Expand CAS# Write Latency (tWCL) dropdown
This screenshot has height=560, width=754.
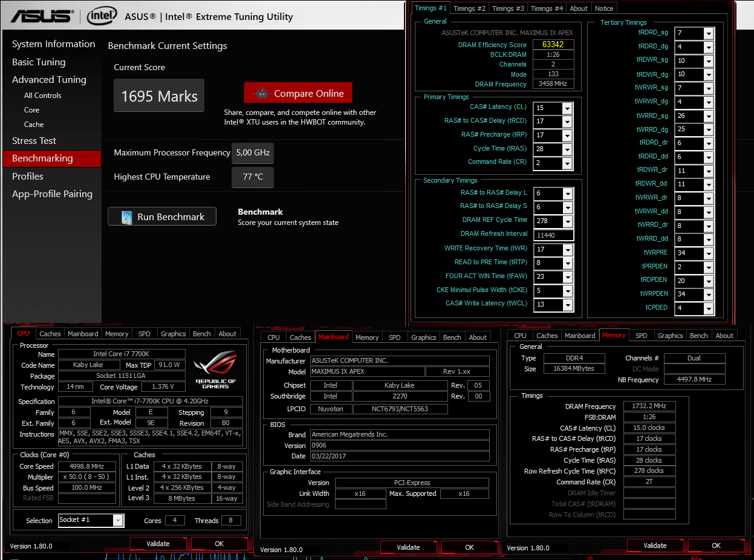(567, 305)
